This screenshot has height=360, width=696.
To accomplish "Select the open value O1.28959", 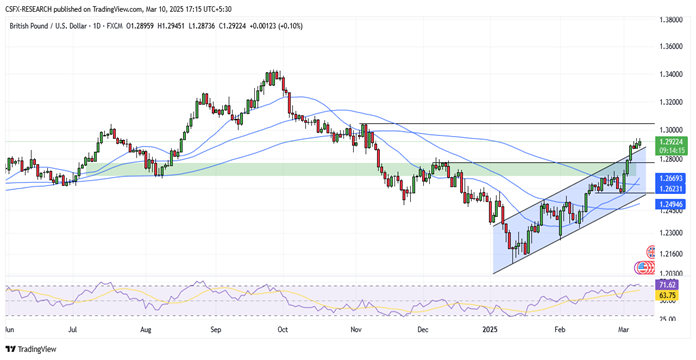I will pyautogui.click(x=139, y=26).
